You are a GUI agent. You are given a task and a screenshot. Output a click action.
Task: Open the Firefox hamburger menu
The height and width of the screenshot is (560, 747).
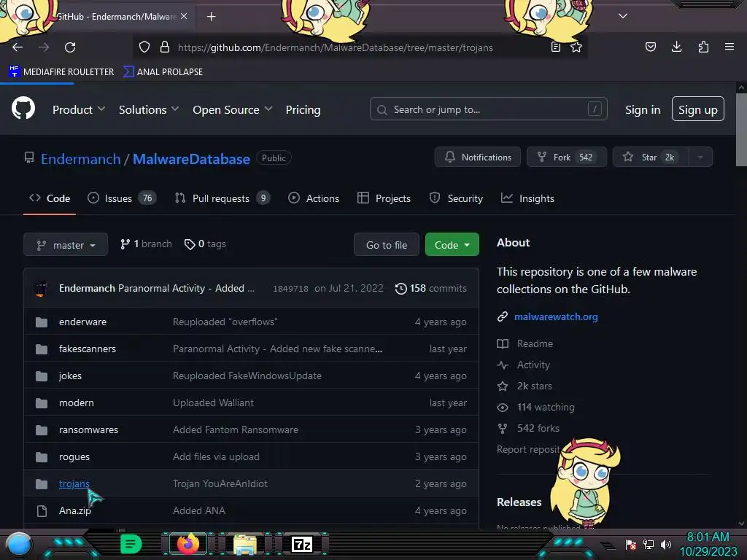click(x=729, y=47)
